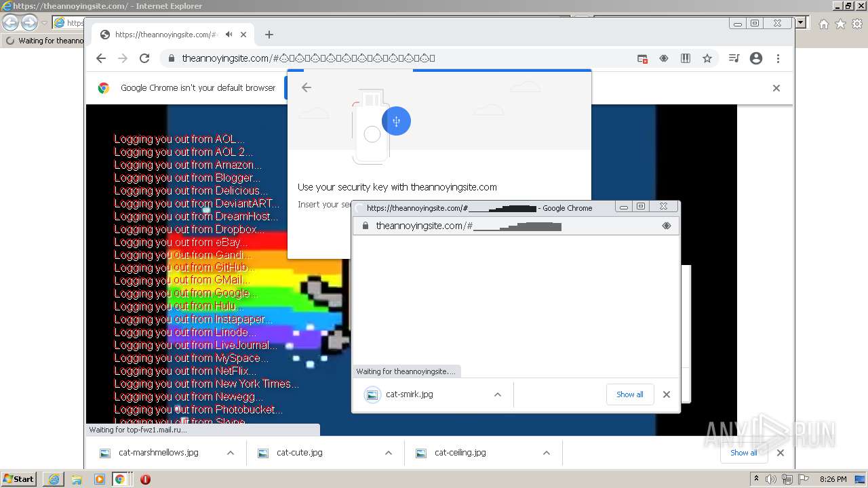Viewport: 868px width, 488px height.
Task: Bookmark this page with the star icon
Action: pyautogui.click(x=707, y=58)
